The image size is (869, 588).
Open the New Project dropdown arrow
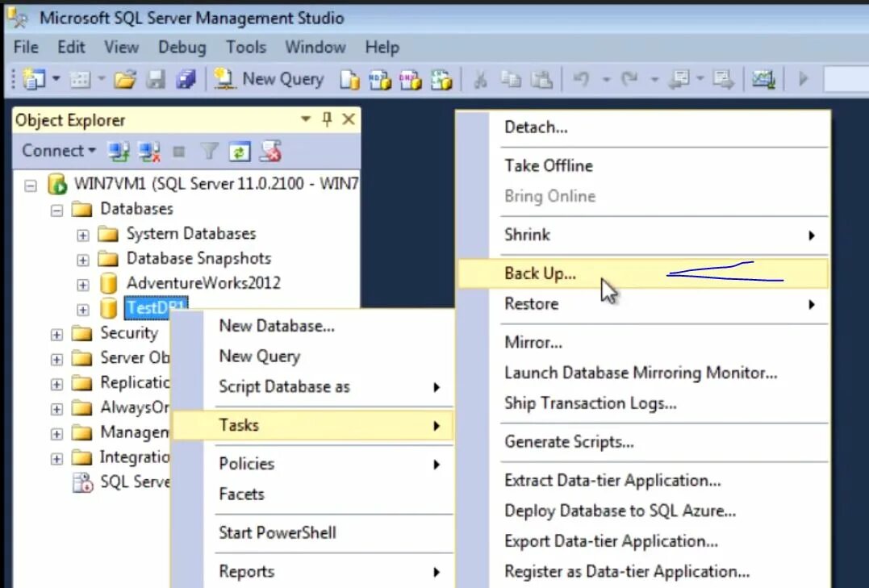pyautogui.click(x=56, y=79)
